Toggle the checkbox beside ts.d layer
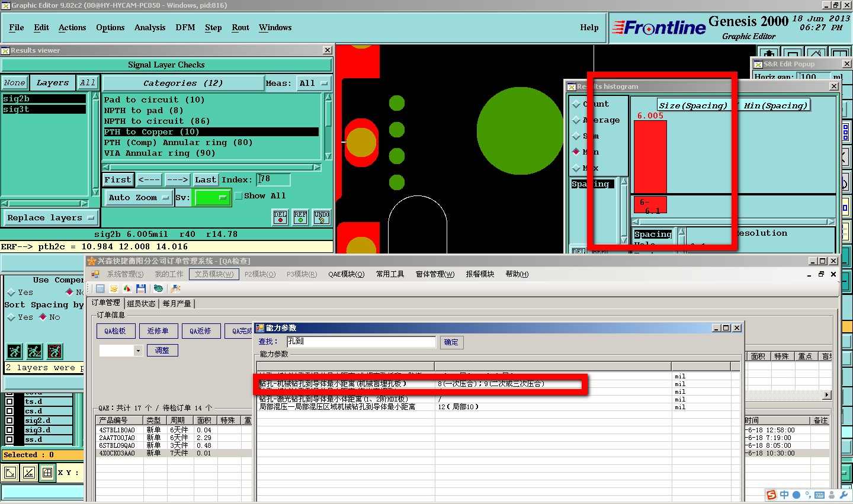This screenshot has height=504, width=853. click(9, 402)
